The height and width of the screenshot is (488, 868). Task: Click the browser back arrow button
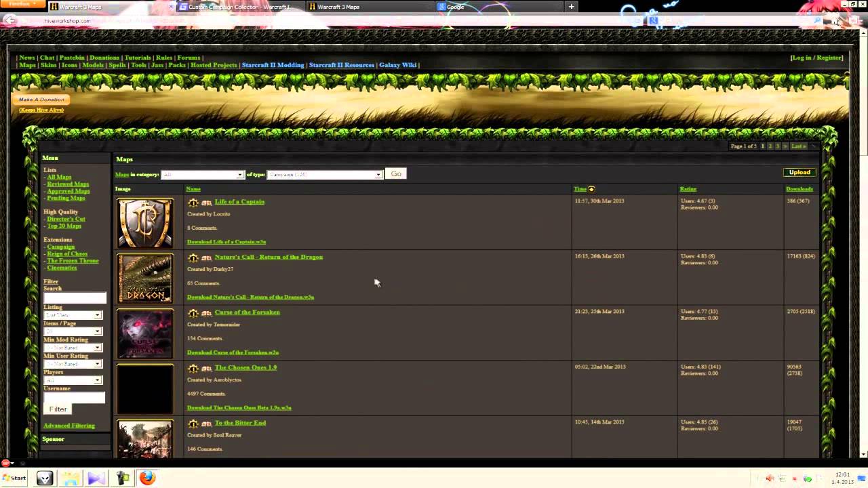[x=9, y=20]
